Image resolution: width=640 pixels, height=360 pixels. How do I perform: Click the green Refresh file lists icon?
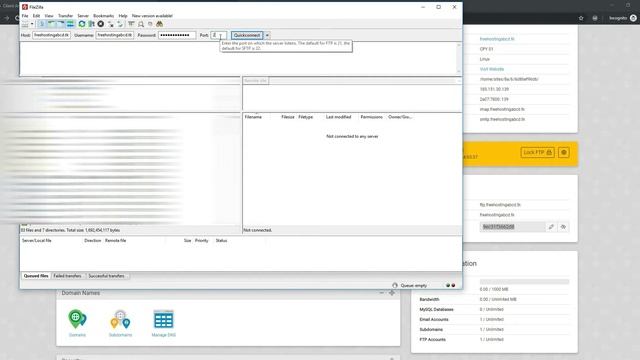pos(82,24)
